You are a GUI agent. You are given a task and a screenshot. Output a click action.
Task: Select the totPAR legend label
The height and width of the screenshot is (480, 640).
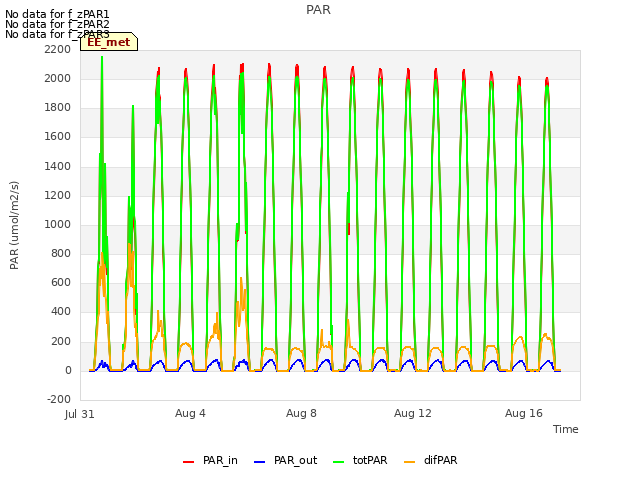(370, 460)
